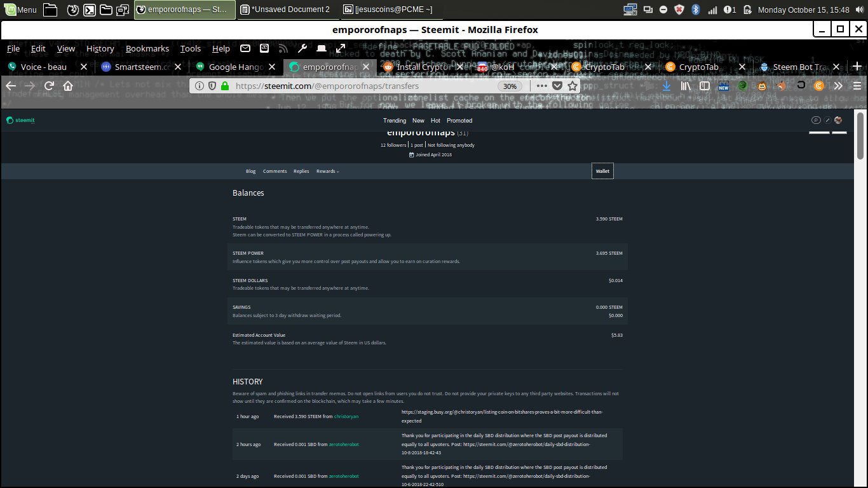This screenshot has height=488, width=868.
Task: Open the christoryan user link
Action: point(346,417)
